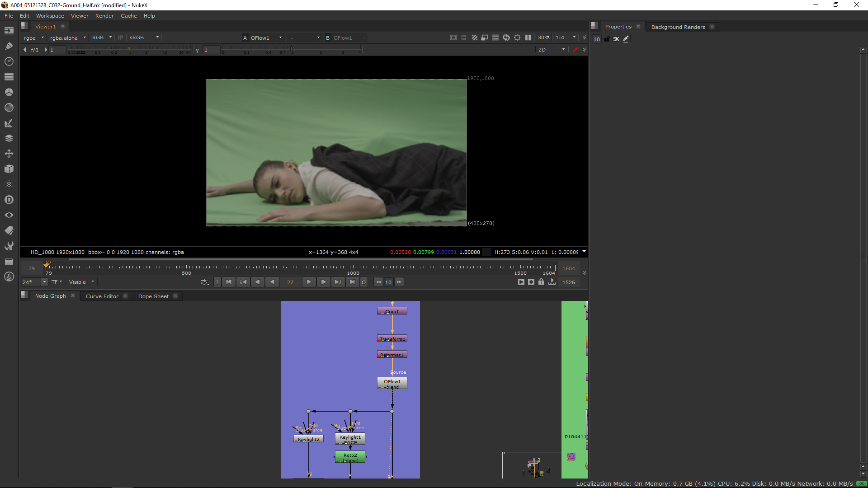The width and height of the screenshot is (868, 488).
Task: Open the sRGB viewer process dropdown
Action: (x=144, y=38)
